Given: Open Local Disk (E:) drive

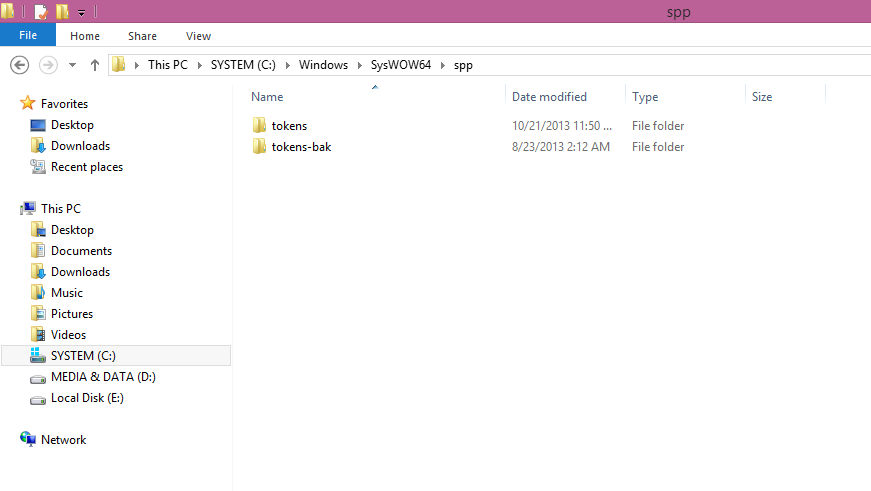Looking at the screenshot, I should coord(87,398).
